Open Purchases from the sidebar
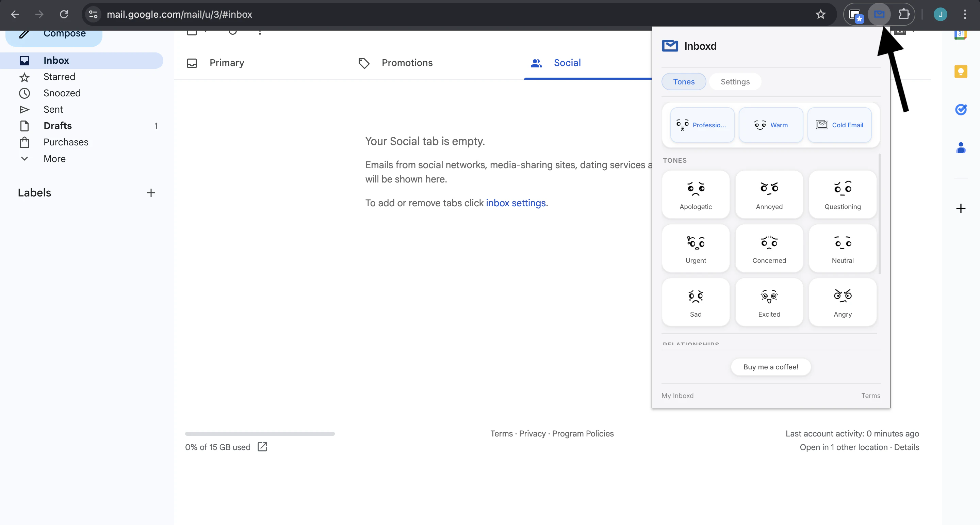The image size is (980, 525). coord(66,142)
